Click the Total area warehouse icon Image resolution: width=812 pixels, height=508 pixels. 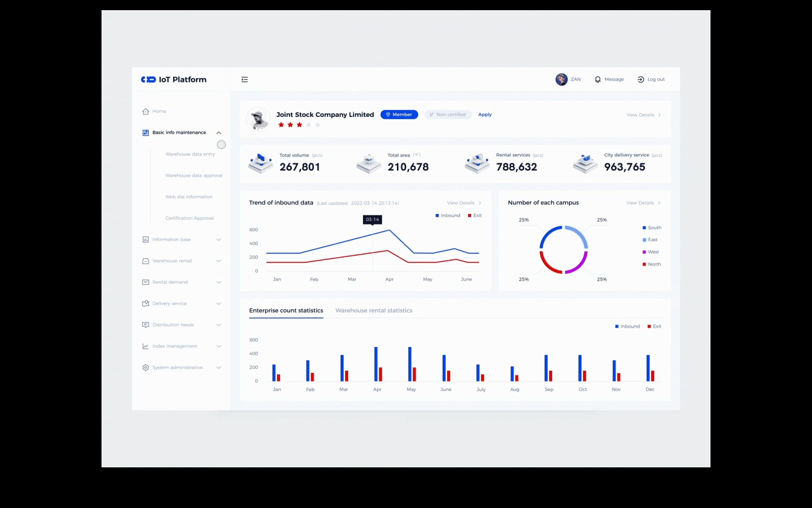pyautogui.click(x=369, y=163)
